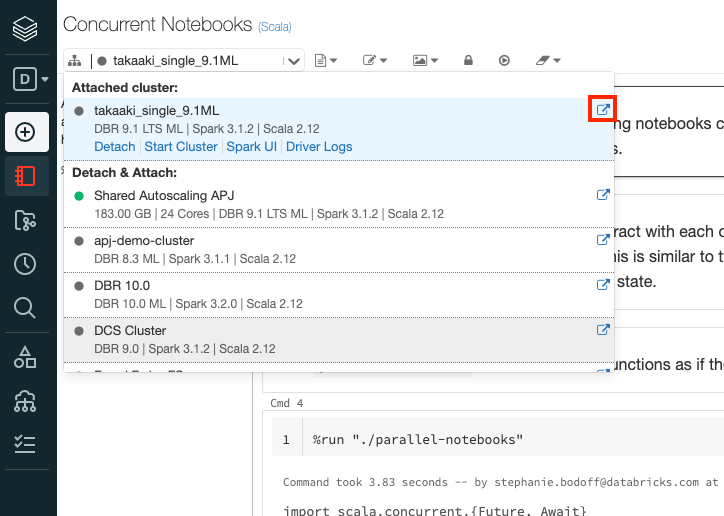Open the persona switcher D dropdown
724x516 pixels.
click(30, 79)
